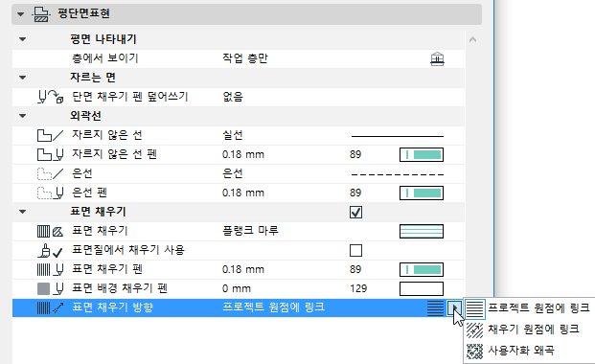Select the 층에서 보이기 row label
Viewport: 595px width, 364px height.
coord(105,58)
